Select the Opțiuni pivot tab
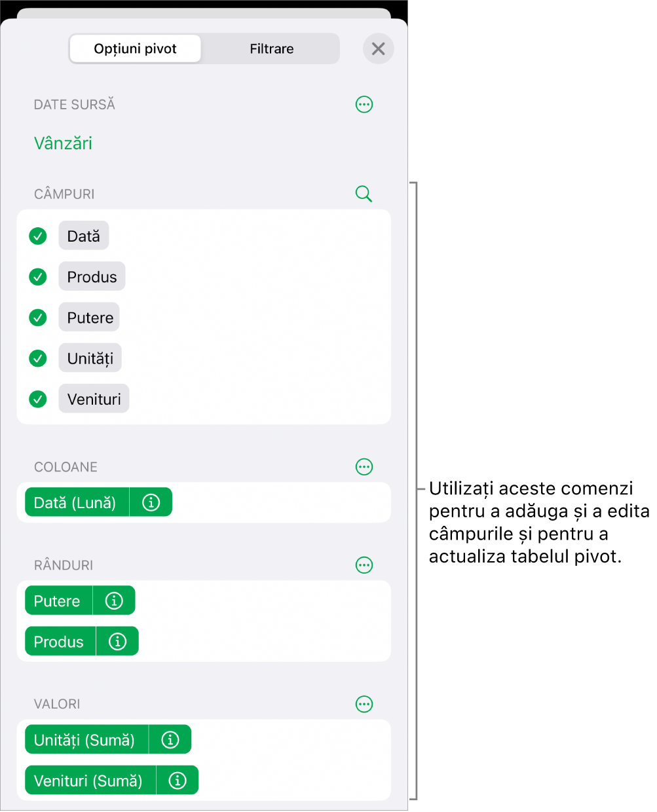The width and height of the screenshot is (657, 812). pos(136,49)
